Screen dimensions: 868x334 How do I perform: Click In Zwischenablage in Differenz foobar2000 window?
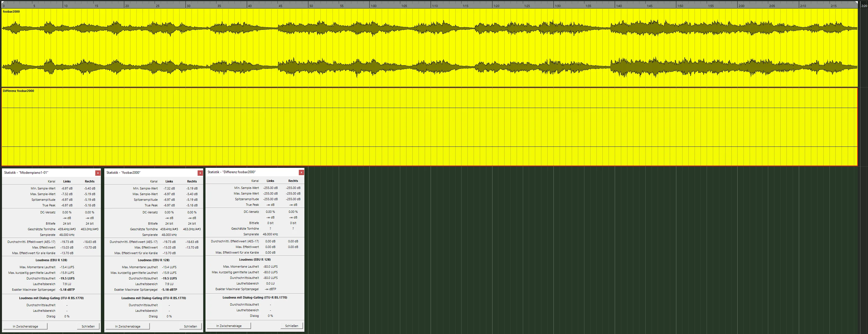[x=229, y=326]
